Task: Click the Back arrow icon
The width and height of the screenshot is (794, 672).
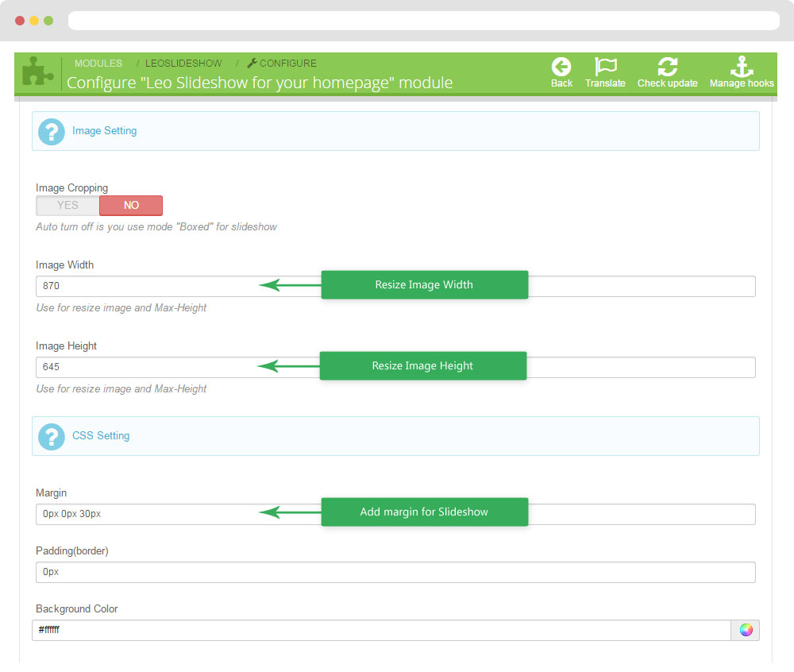Action: 561,68
